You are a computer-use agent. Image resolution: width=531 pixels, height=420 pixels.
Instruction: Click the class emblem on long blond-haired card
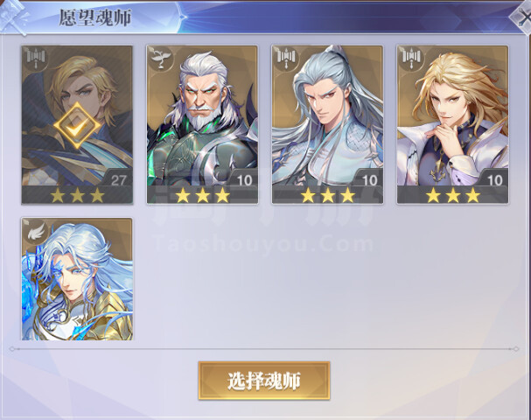coord(411,59)
